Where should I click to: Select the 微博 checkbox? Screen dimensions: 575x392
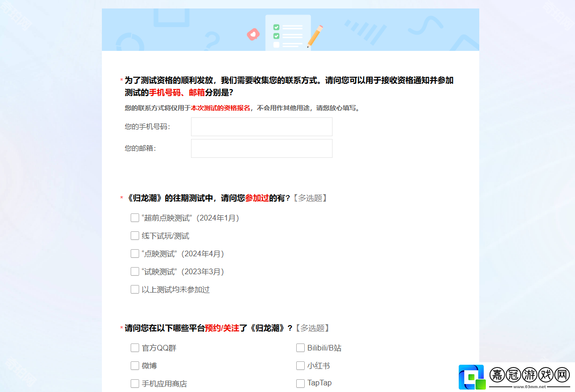coord(135,366)
